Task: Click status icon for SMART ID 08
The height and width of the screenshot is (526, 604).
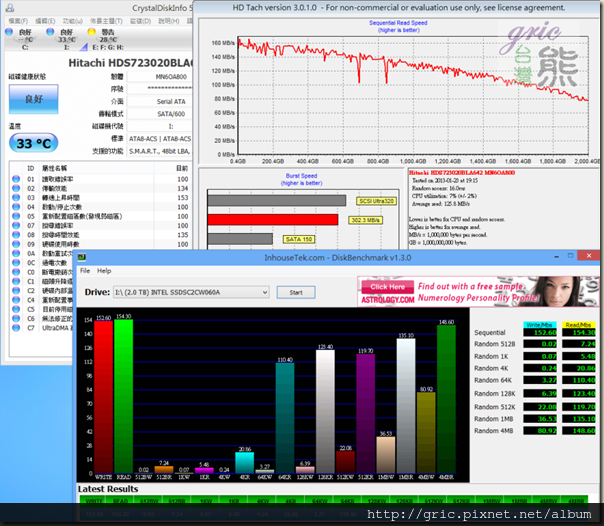Action: coord(16,235)
